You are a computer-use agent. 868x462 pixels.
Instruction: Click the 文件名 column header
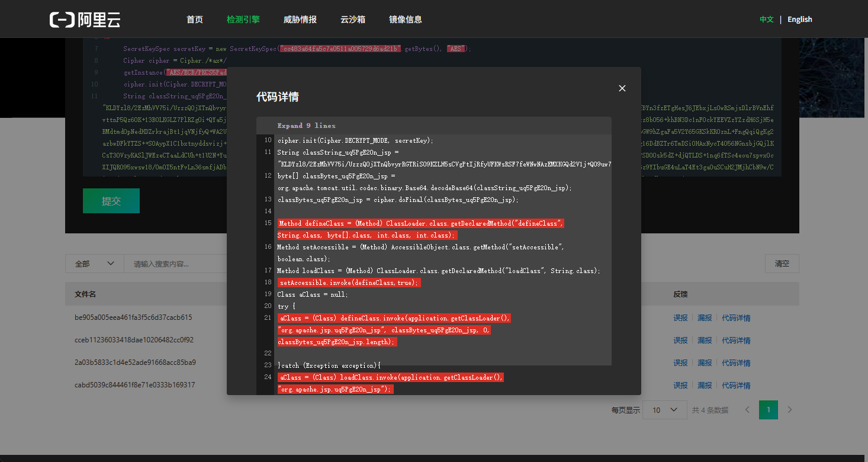[x=85, y=294]
